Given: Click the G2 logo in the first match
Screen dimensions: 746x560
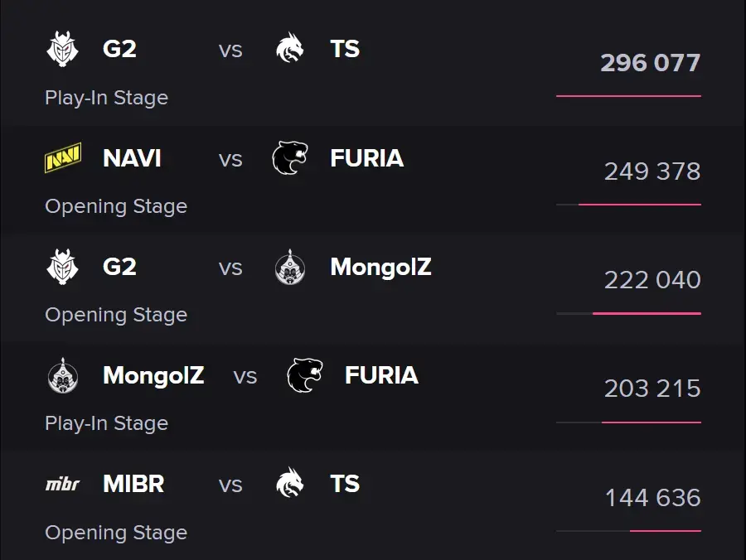Looking at the screenshot, I should (62, 49).
